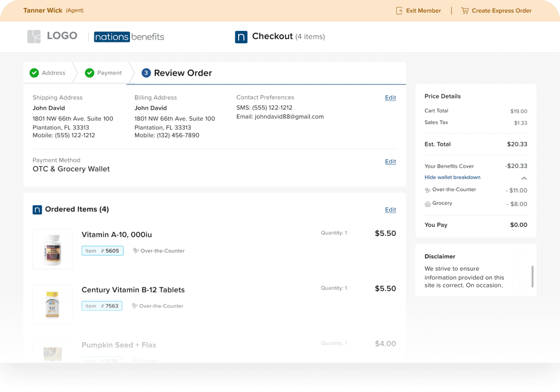Collapse wallet breakdown using the chevron arrow
Screen dimensions: 560x392
pos(524,178)
